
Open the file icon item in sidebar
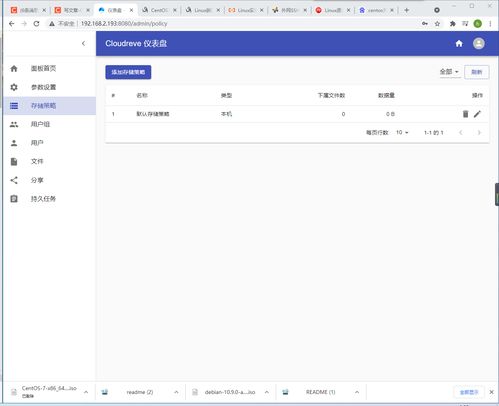point(49,162)
